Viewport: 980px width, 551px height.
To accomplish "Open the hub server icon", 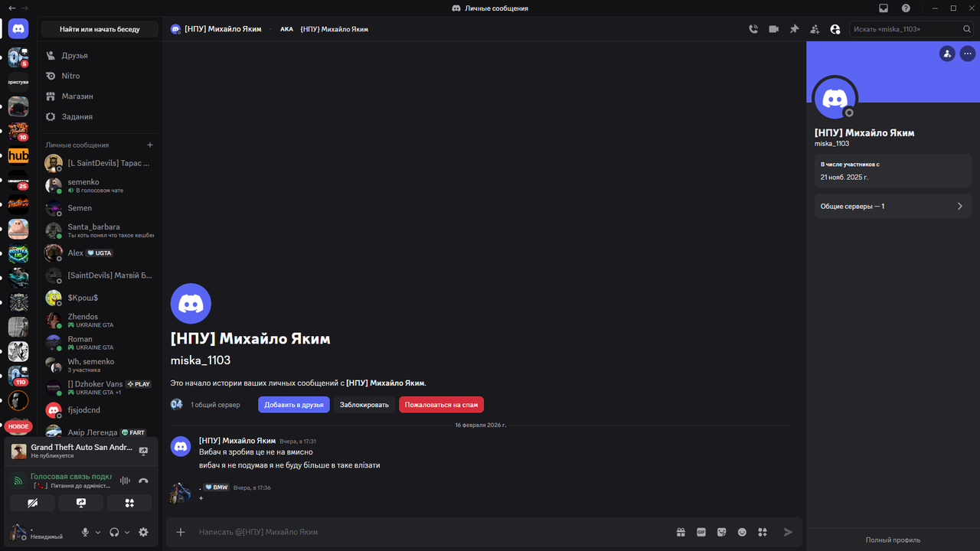I will [x=18, y=156].
